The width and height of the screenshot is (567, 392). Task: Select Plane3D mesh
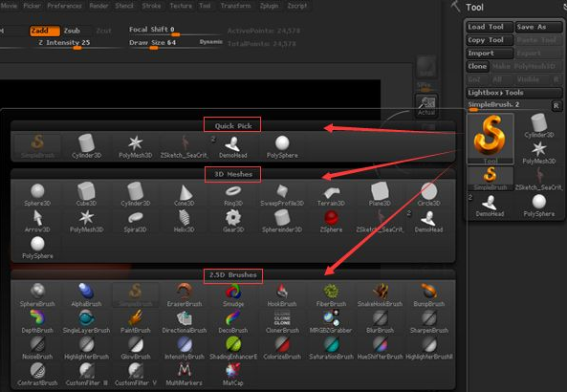pos(380,194)
